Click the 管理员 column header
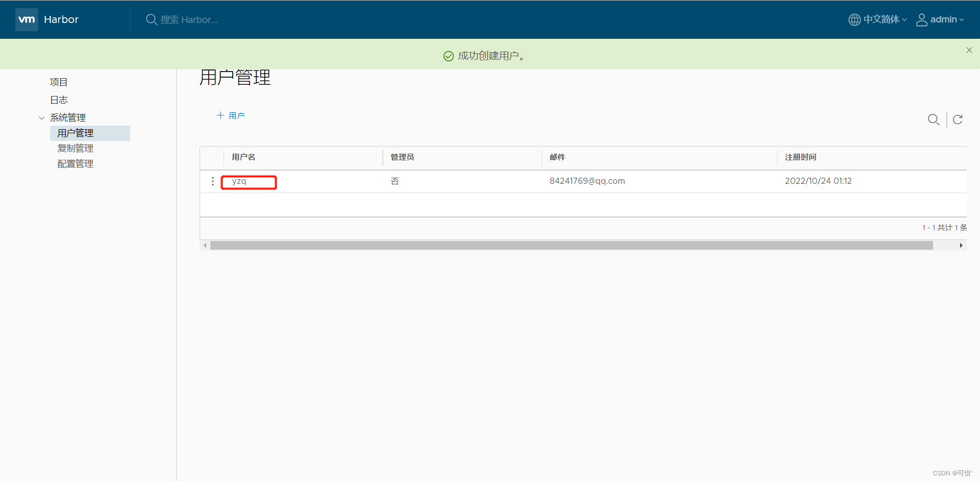The image size is (980, 481). (x=402, y=157)
